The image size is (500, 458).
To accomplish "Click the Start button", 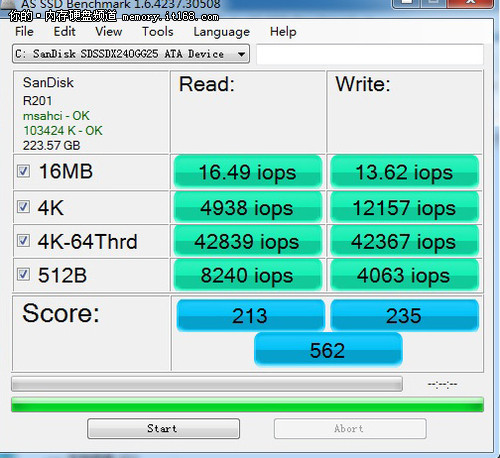I will pyautogui.click(x=163, y=428).
